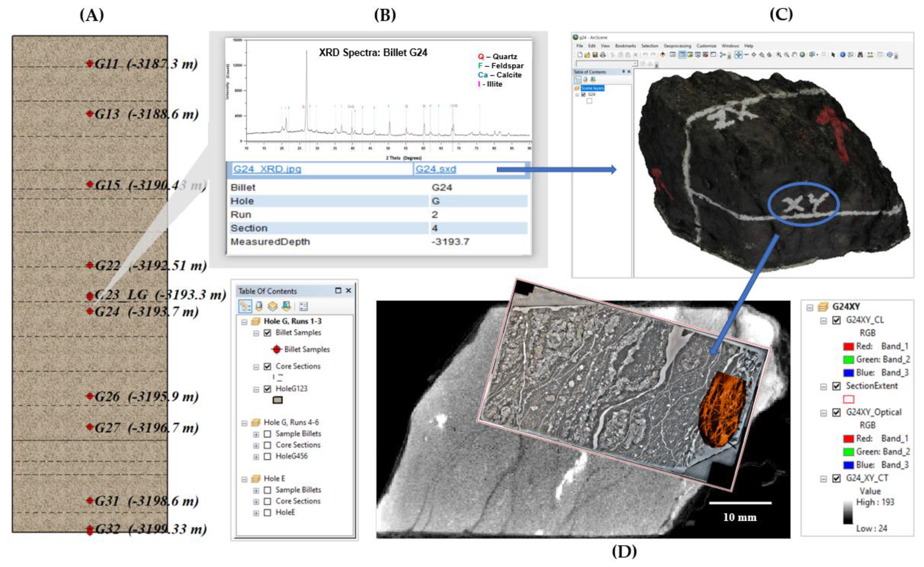Viewport: 924px width, 567px height.
Task: Click the HoleG123 tan fill swatch
Action: click(x=277, y=400)
